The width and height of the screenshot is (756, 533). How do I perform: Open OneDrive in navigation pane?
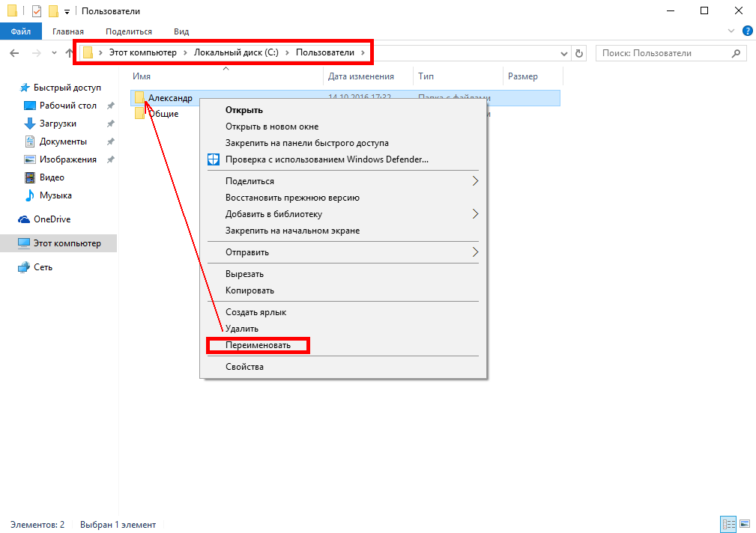[52, 219]
